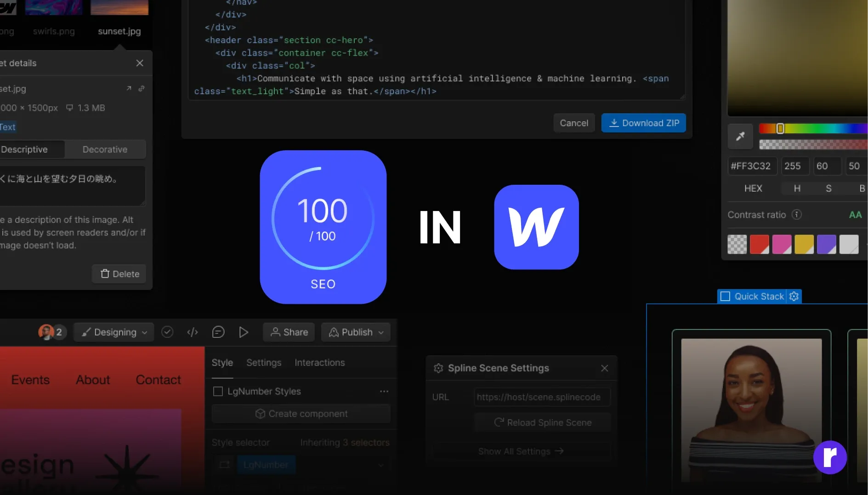Click the HEX value field #FF3C32
The image size is (868, 495).
tap(752, 166)
